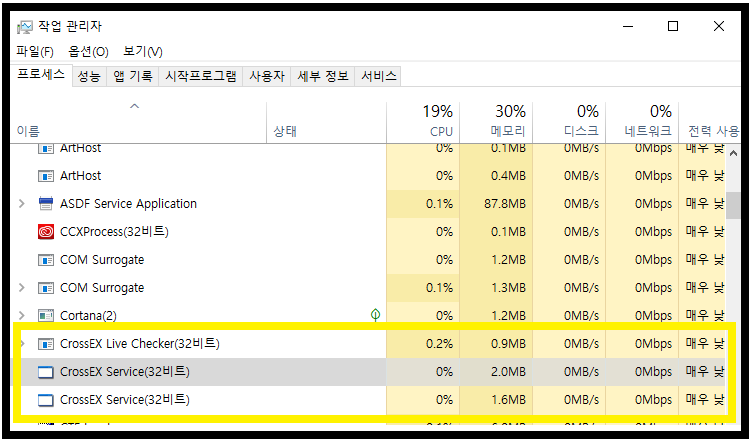
Task: Select the Cortana(2) process name
Action: [x=88, y=316]
